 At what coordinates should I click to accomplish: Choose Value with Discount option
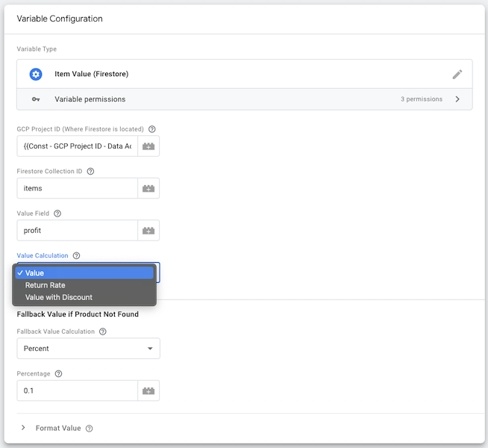click(x=58, y=297)
